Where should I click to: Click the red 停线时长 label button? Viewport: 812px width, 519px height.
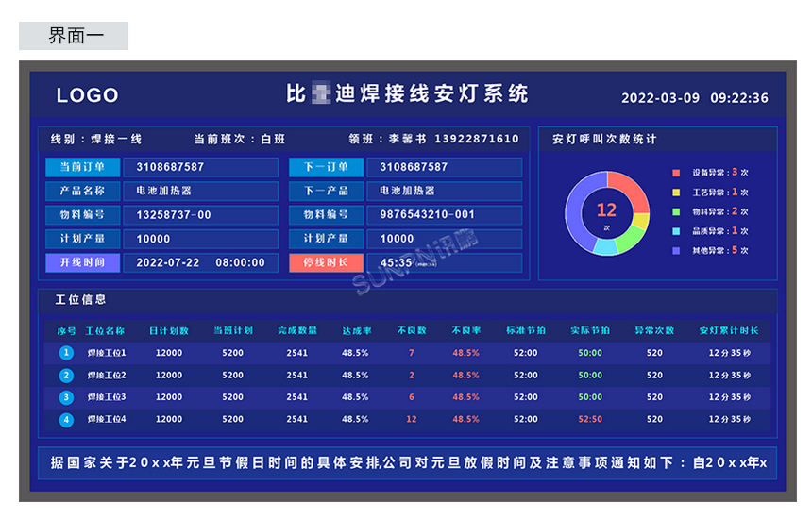327,262
